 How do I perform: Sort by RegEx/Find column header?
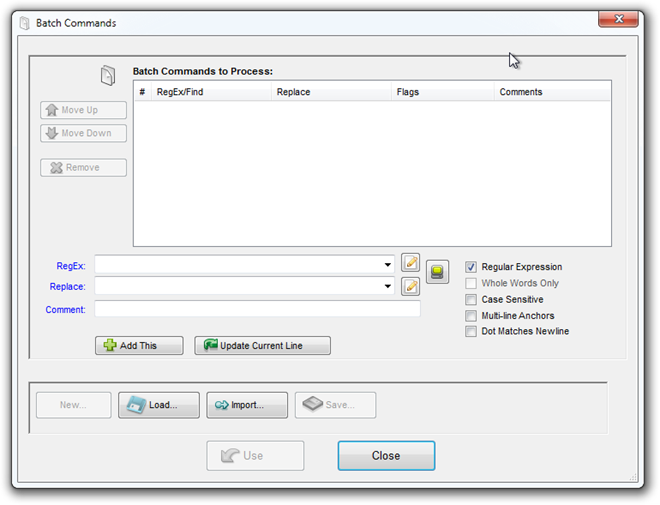tap(211, 92)
